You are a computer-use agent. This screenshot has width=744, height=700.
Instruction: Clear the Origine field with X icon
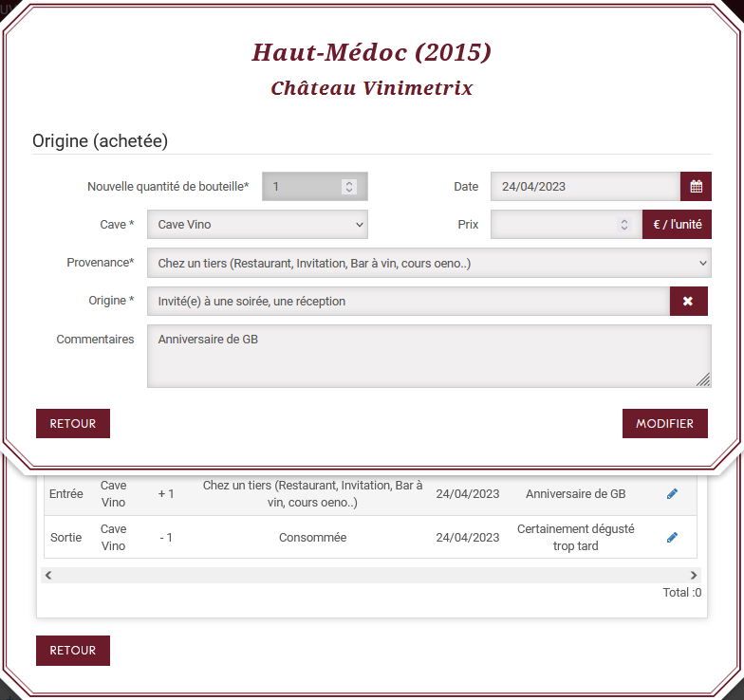coord(688,302)
